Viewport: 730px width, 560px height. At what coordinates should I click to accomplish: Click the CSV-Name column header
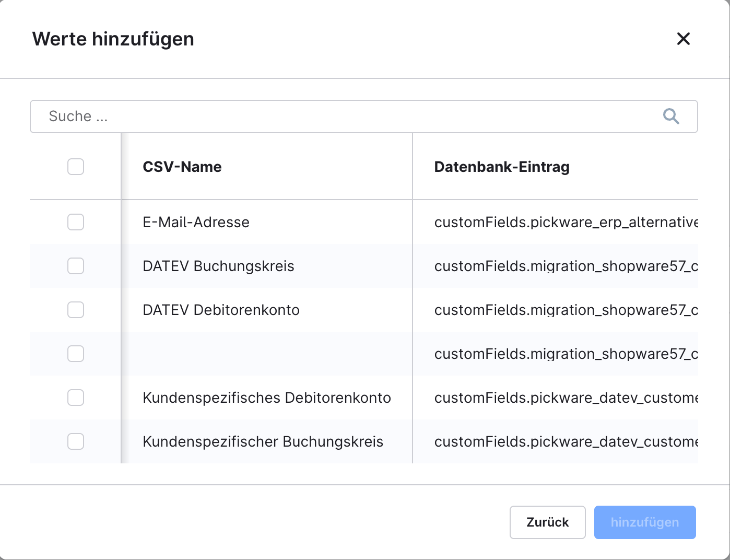182,167
